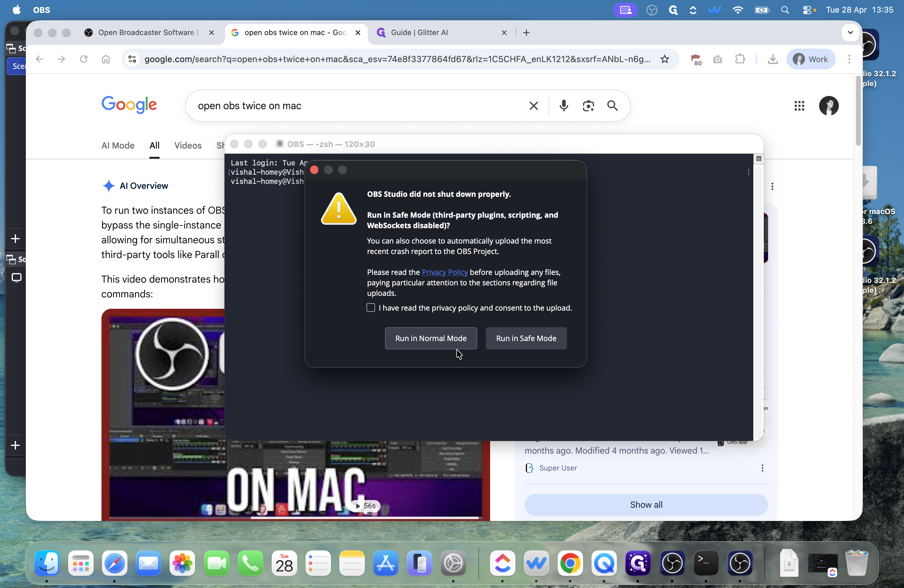Click the Show all button
The width and height of the screenshot is (904, 588).
pyautogui.click(x=646, y=505)
